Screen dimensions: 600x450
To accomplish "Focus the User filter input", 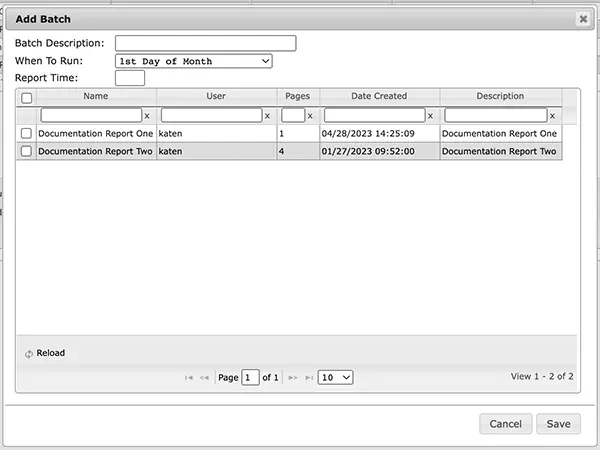I will pos(212,115).
